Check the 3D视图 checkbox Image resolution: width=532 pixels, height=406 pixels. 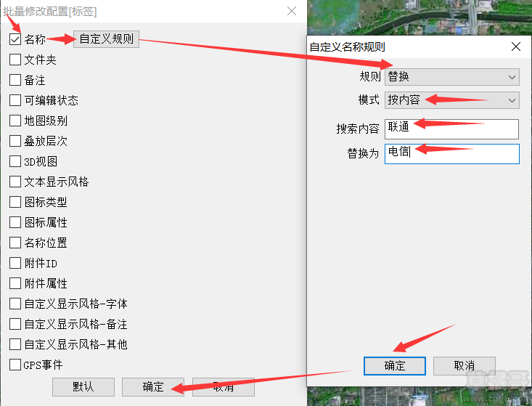coord(15,161)
